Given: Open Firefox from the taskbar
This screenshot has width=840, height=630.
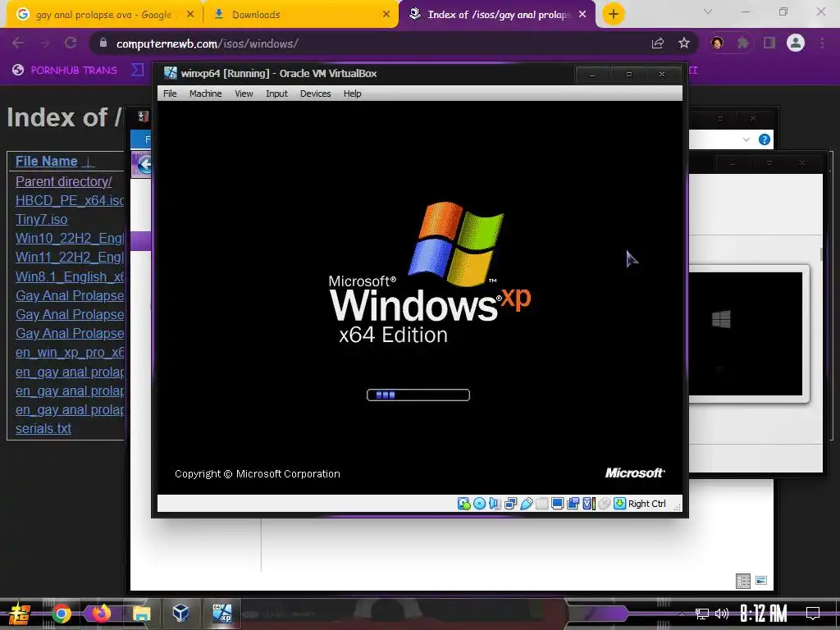Looking at the screenshot, I should pos(101,614).
